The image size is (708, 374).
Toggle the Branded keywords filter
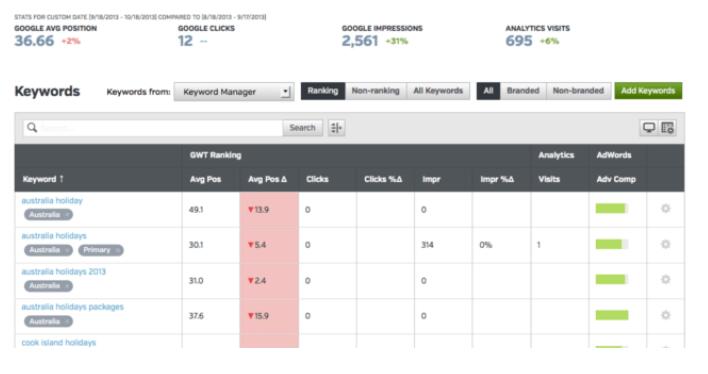coord(523,91)
